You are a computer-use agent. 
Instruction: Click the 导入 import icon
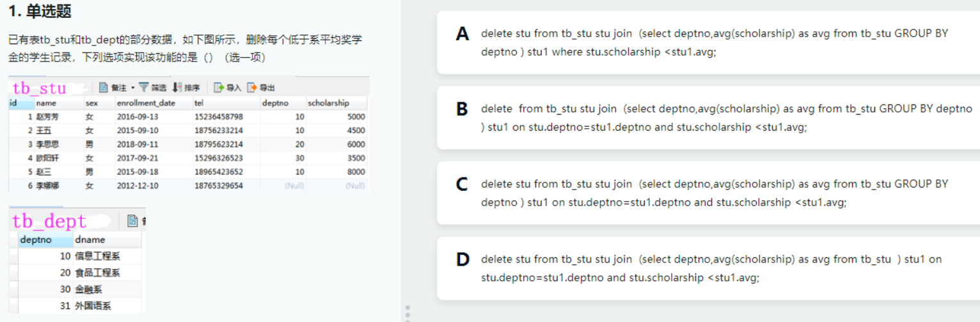[219, 88]
